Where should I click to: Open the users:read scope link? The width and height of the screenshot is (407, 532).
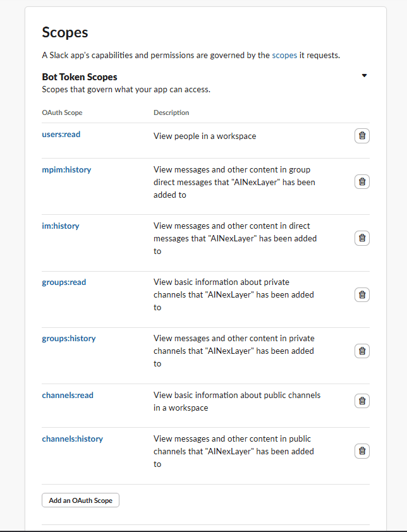click(61, 134)
